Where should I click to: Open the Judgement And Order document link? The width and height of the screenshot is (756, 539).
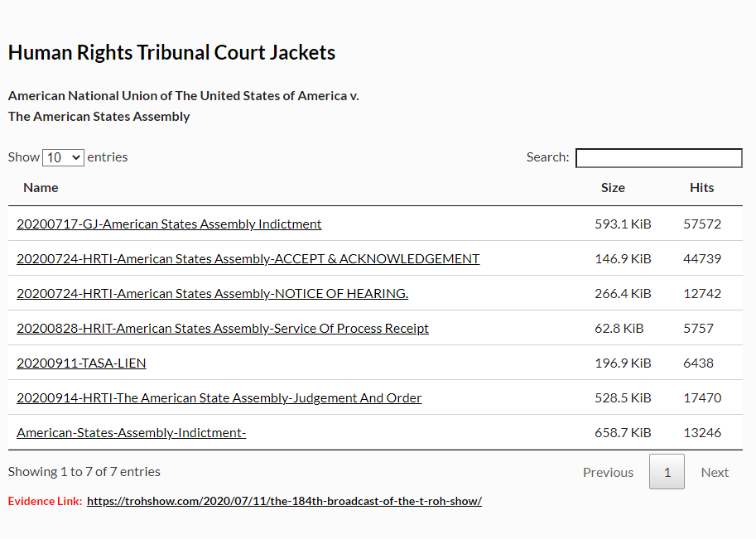click(219, 397)
